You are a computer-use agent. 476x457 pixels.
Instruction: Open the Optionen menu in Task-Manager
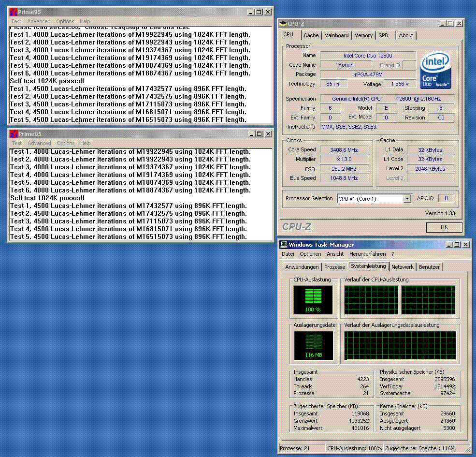tap(310, 254)
